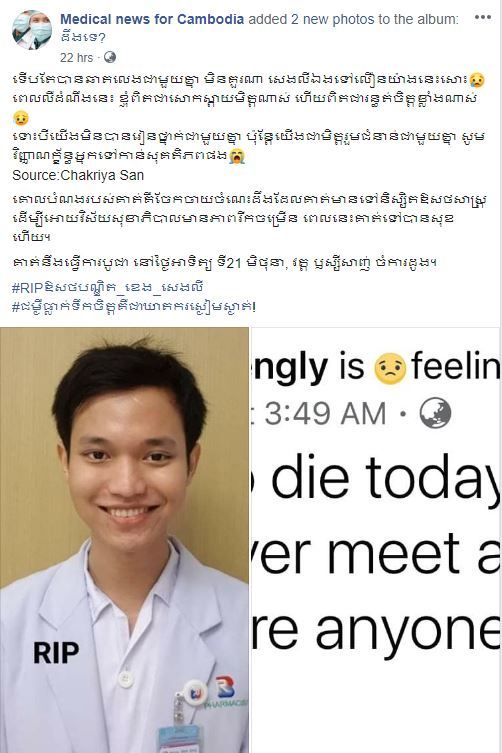The width and height of the screenshot is (502, 753).
Task: Click the sad emoji on its own line
Action: (19, 118)
